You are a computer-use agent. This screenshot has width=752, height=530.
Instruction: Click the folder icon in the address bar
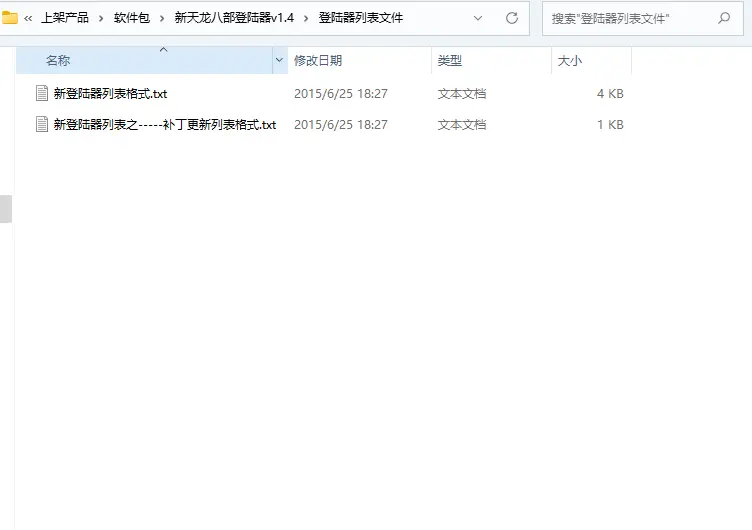10,18
